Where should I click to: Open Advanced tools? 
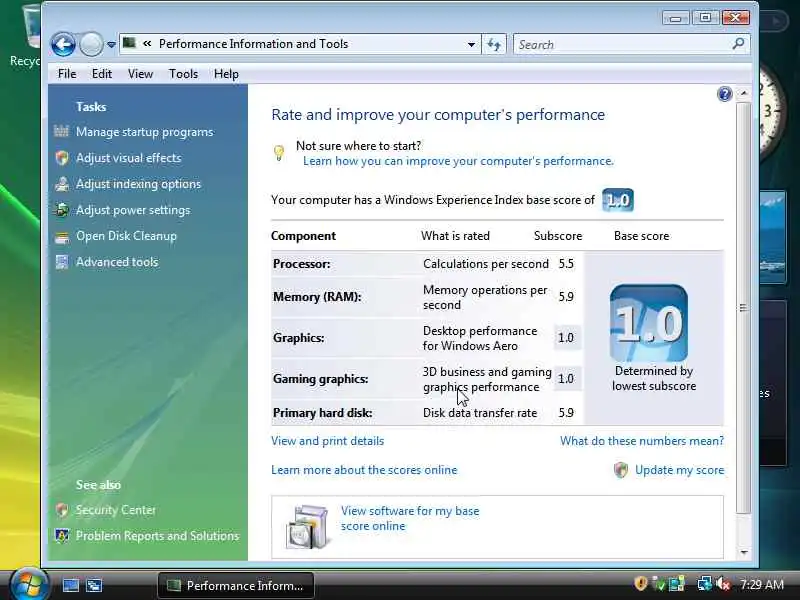[x=117, y=262]
